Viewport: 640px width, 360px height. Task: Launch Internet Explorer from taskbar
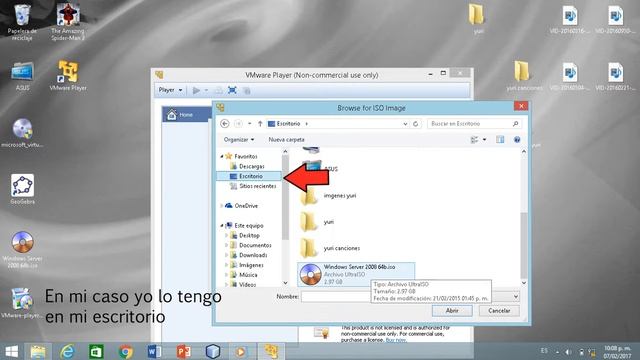click(67, 351)
